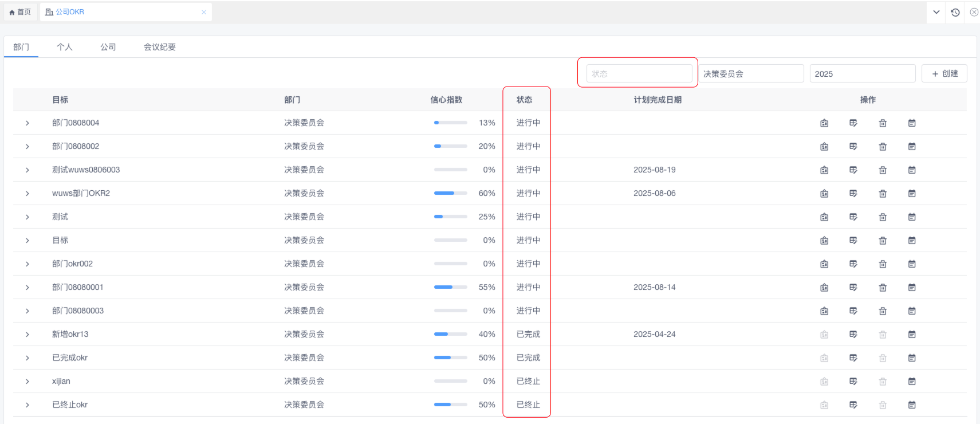Click the edit icon in the 新增okr13 row
Image resolution: width=980 pixels, height=424 pixels.
pos(853,335)
